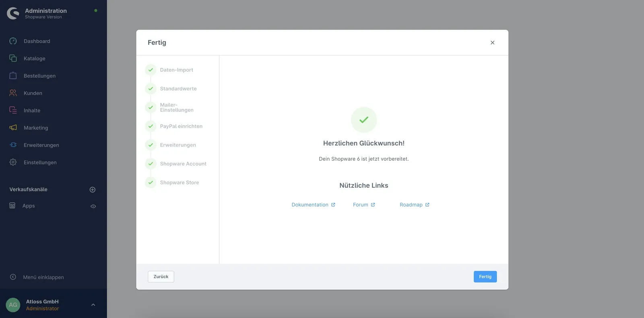The height and width of the screenshot is (318, 644).
Task: Click external link icon beside Forum
Action: point(373,205)
